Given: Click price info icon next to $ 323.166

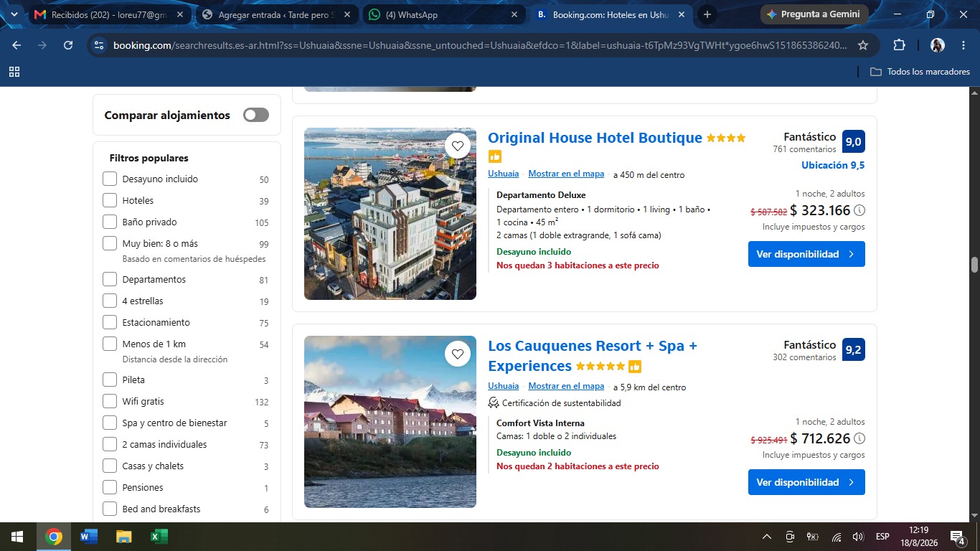Looking at the screenshot, I should (x=859, y=210).
